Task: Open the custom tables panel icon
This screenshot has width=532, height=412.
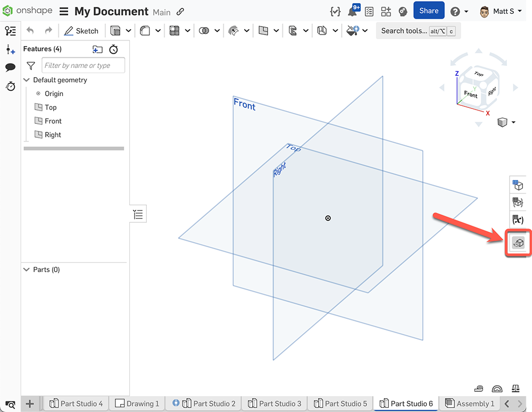Action: point(518,203)
